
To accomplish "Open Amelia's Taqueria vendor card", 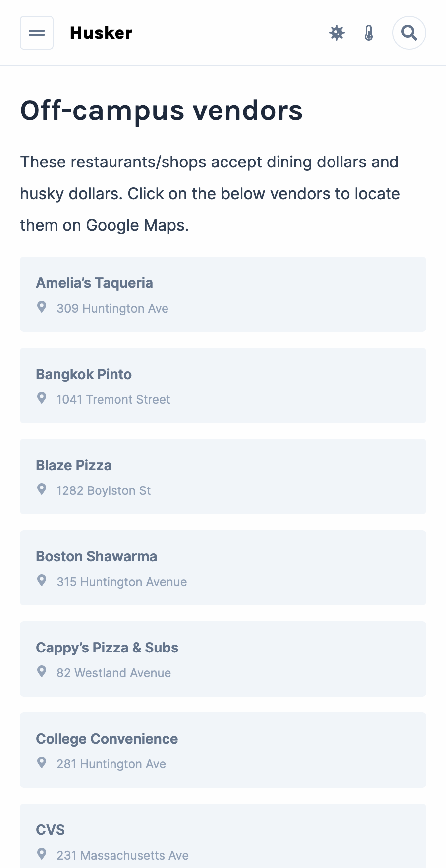I will pyautogui.click(x=223, y=294).
